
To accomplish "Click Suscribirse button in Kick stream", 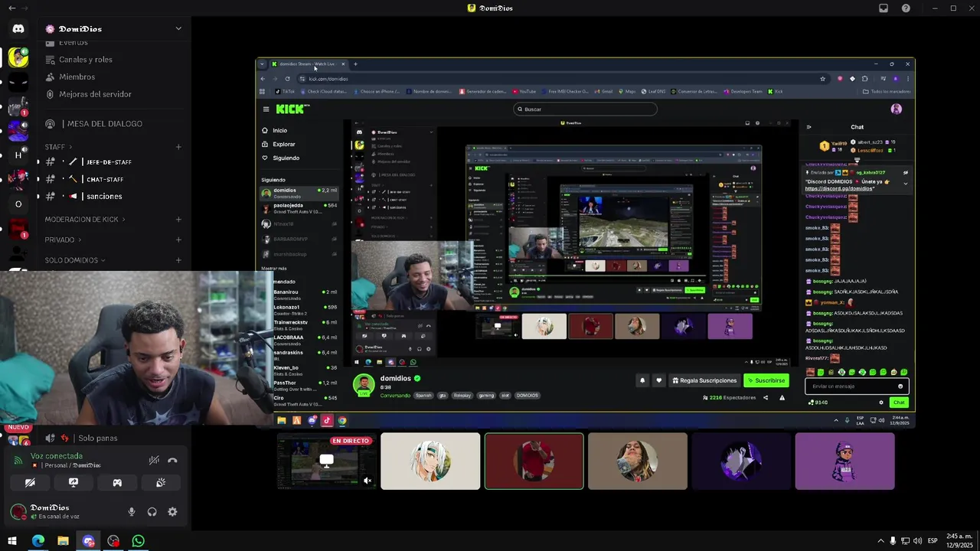I will pyautogui.click(x=766, y=380).
